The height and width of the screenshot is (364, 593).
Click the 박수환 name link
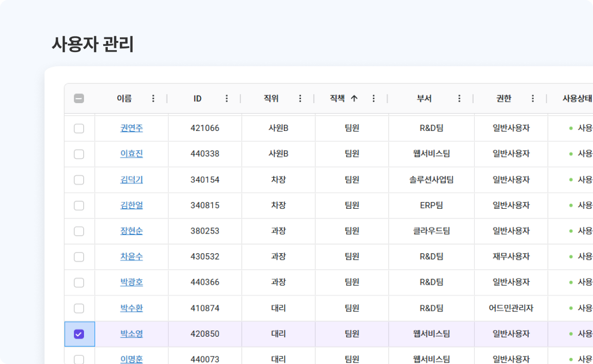132,308
